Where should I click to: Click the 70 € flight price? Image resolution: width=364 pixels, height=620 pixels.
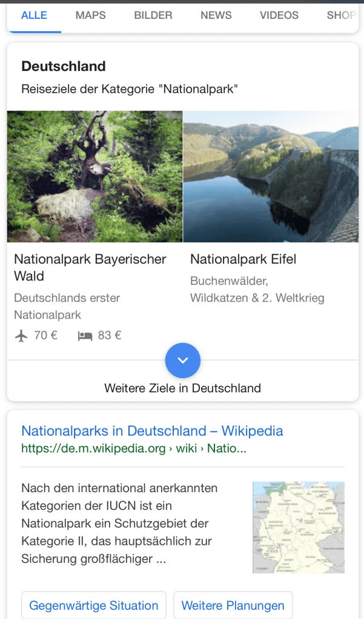[x=46, y=335]
